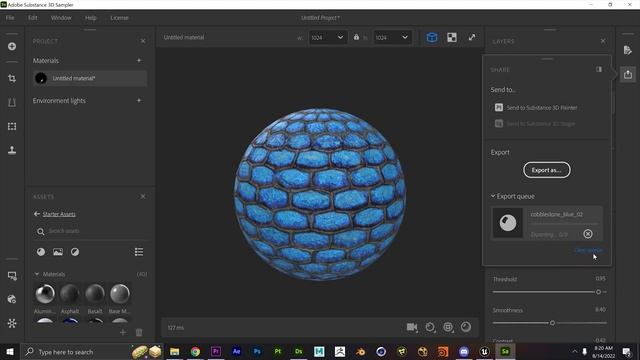Open the sphere display icon in viewport footer
Screen dimensions: 640x360
466,327
